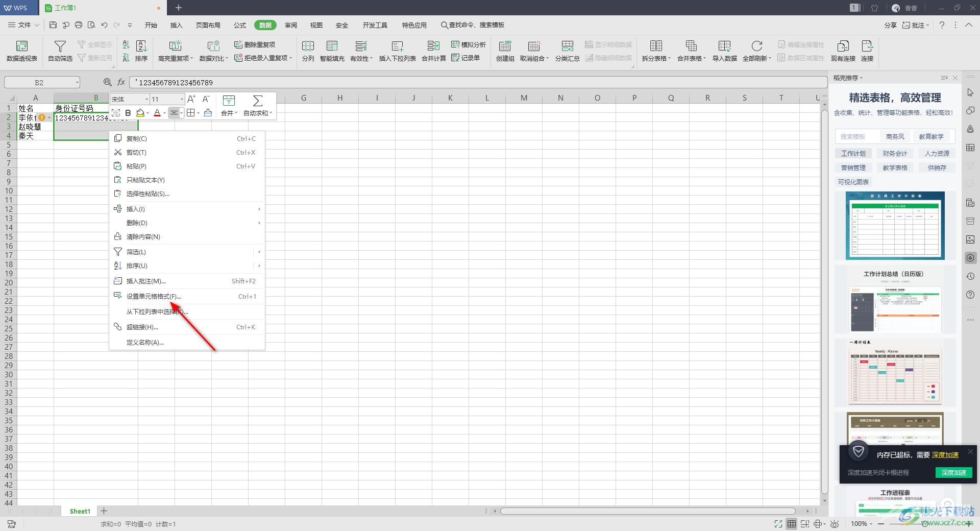980x531 pixels.
Task: Select 清除内容(N) in the context menu
Action: pyautogui.click(x=187, y=236)
